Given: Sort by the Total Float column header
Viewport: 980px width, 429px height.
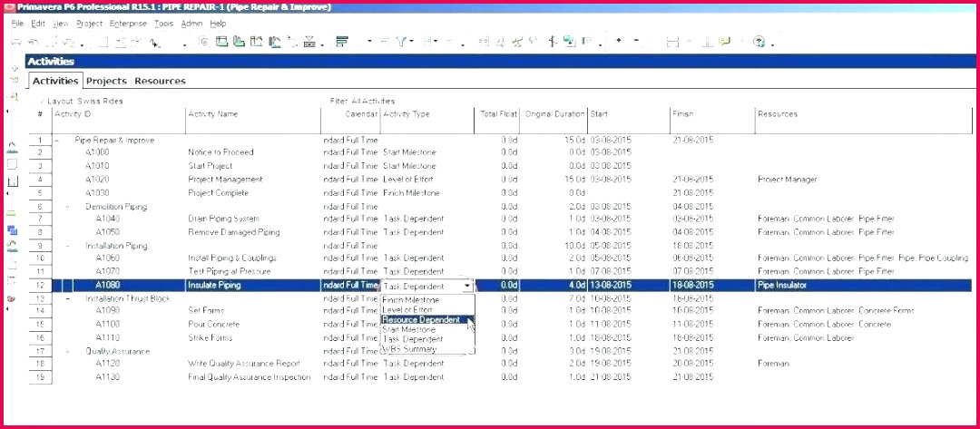Looking at the screenshot, I should (x=498, y=114).
